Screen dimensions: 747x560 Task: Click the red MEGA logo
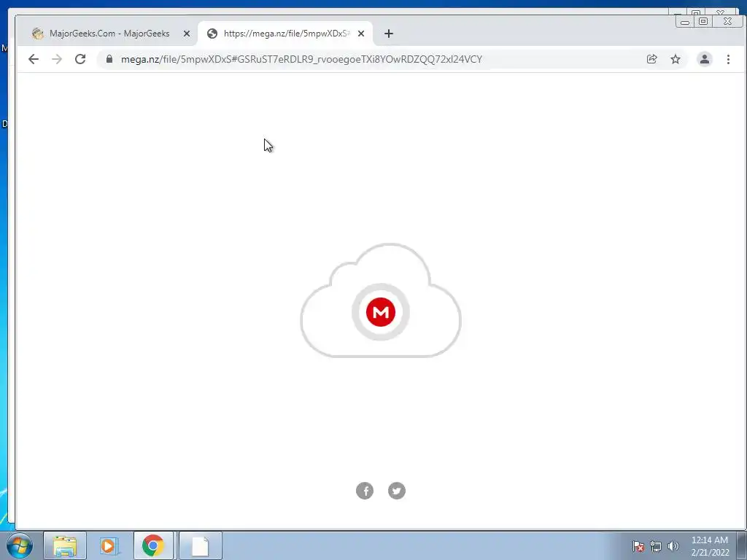pos(381,312)
